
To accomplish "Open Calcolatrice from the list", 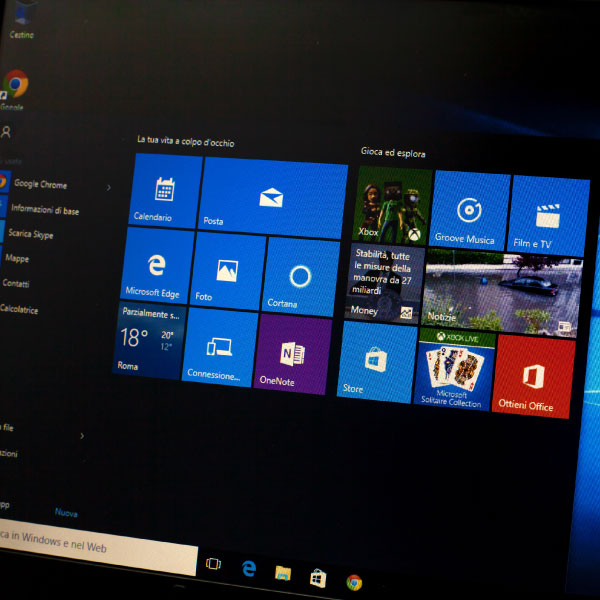I will point(19,308).
